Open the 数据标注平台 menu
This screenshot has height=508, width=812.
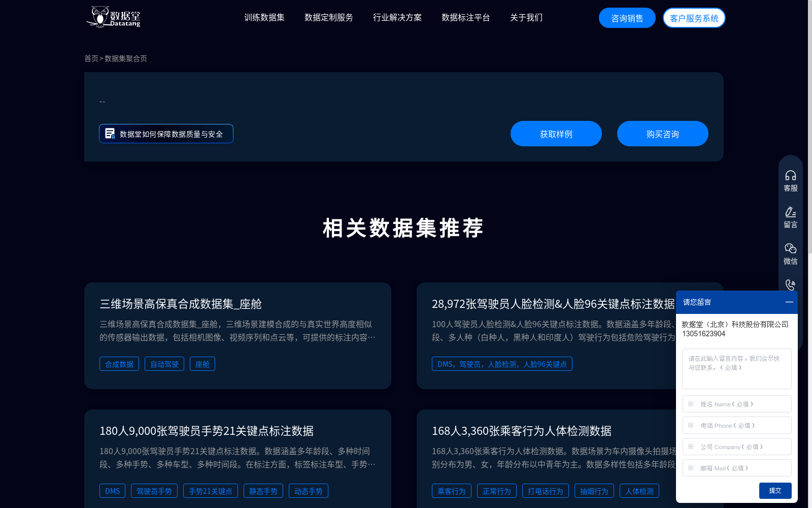466,18
